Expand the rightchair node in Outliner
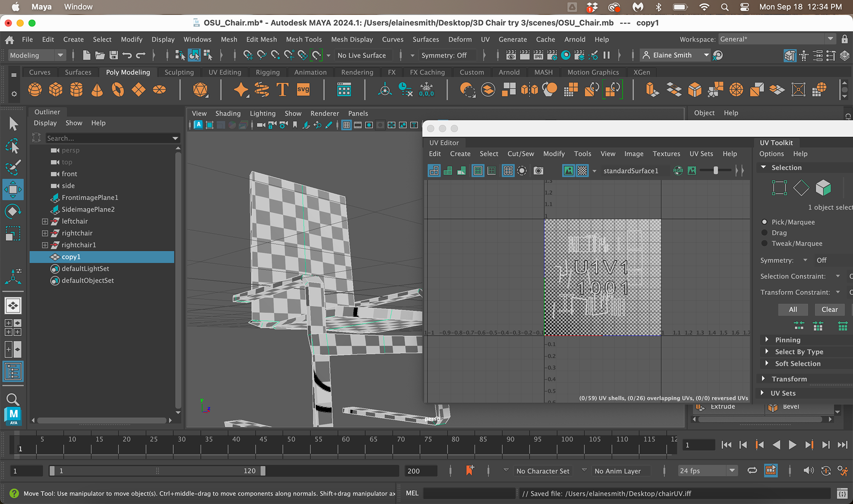This screenshot has width=853, height=504. coord(45,233)
